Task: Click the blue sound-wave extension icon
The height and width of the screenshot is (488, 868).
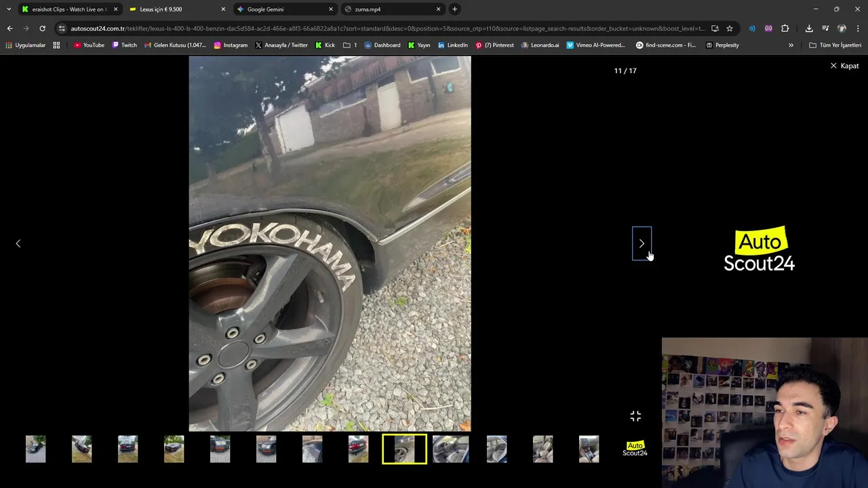Action: click(x=752, y=28)
